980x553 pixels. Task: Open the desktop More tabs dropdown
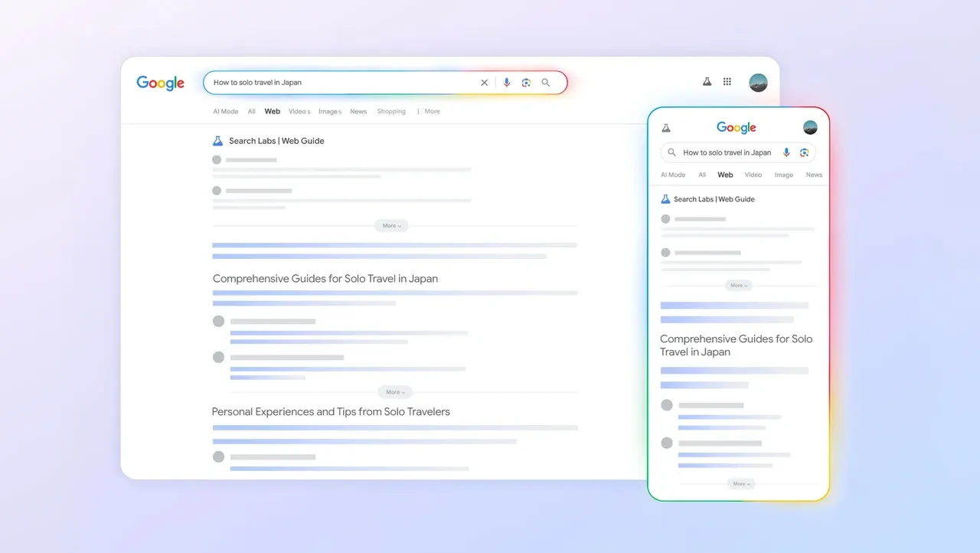[428, 112]
